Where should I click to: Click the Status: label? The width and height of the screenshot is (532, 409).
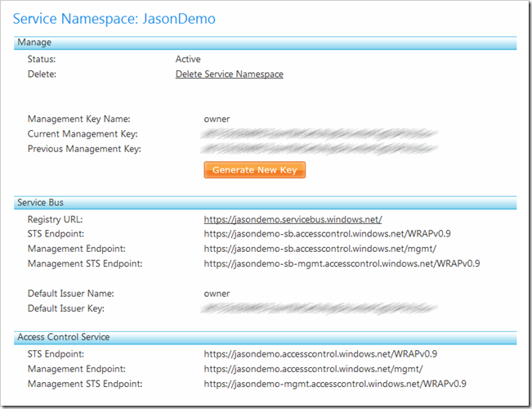click(42, 59)
